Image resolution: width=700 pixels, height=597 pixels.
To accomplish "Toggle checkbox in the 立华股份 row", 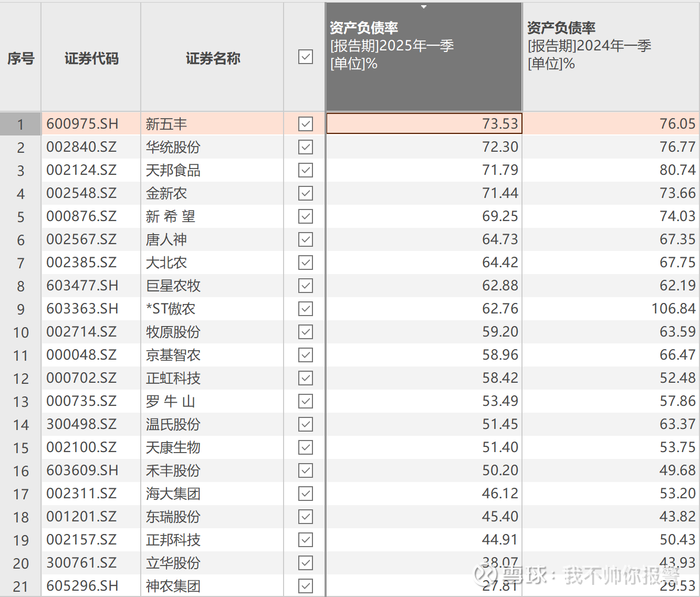I will [x=305, y=563].
